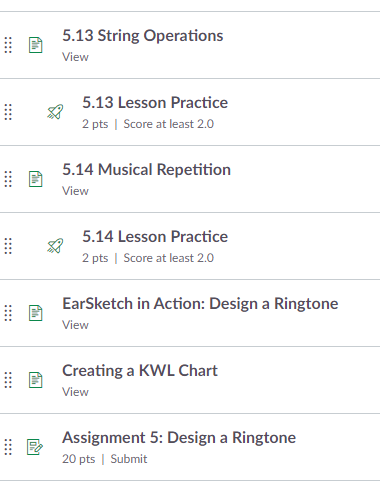Open Creating a KWL Chart page
380x495 pixels.
pyautogui.click(x=140, y=371)
